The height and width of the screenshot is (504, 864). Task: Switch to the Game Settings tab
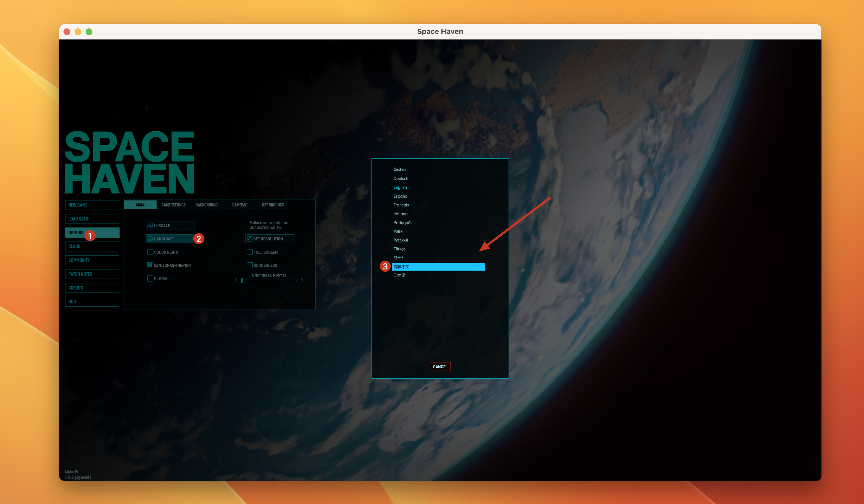tap(173, 205)
